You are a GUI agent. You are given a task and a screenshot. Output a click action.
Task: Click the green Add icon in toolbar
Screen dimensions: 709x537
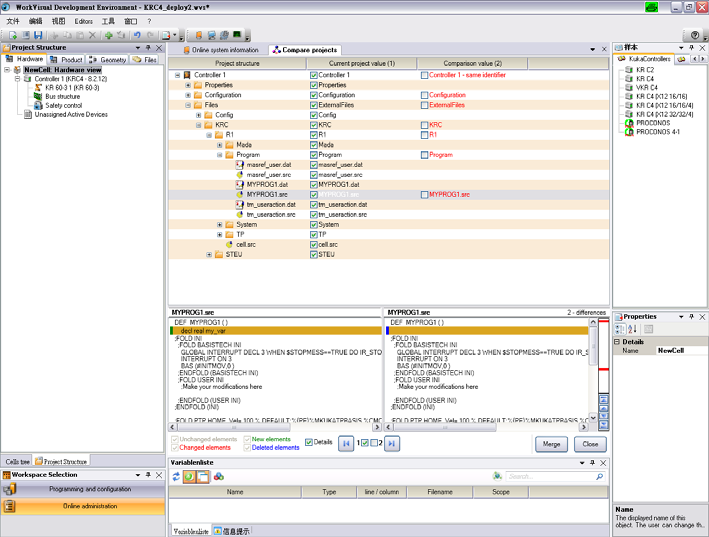pyautogui.click(x=108, y=36)
